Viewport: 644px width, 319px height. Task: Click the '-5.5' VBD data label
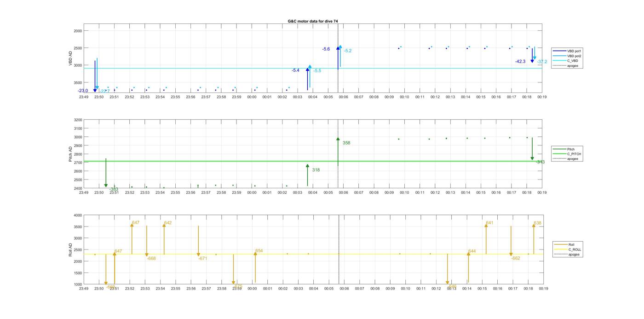317,70
